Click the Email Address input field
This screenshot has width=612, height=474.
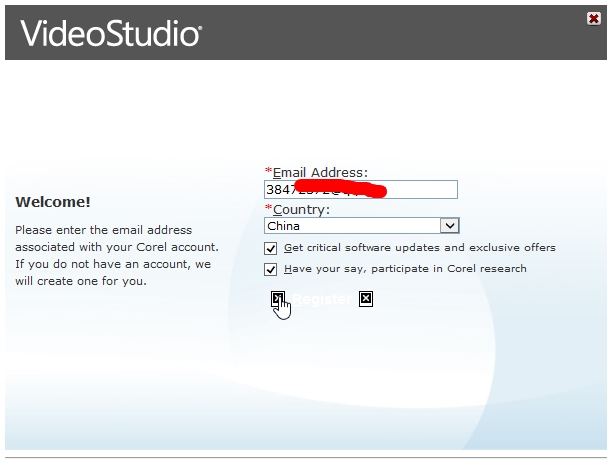pyautogui.click(x=361, y=189)
